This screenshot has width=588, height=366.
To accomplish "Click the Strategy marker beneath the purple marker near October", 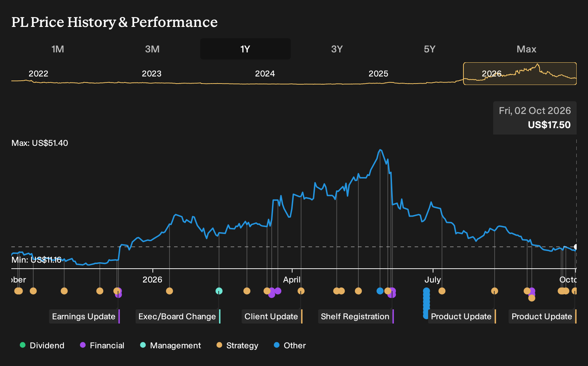I will tap(532, 298).
